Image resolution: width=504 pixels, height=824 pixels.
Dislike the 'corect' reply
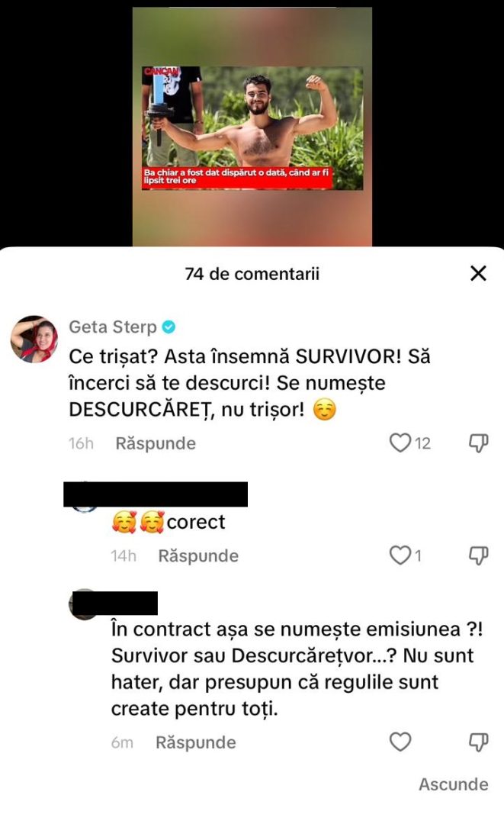[x=478, y=555]
